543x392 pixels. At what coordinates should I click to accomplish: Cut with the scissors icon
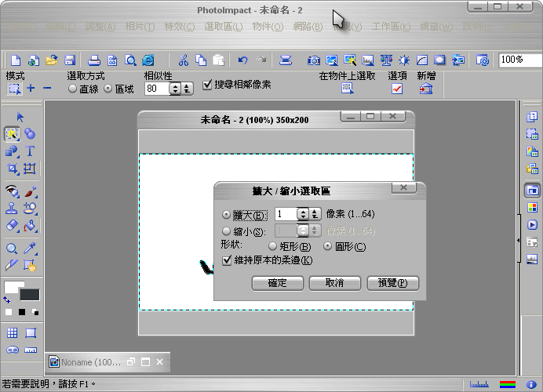pos(183,60)
